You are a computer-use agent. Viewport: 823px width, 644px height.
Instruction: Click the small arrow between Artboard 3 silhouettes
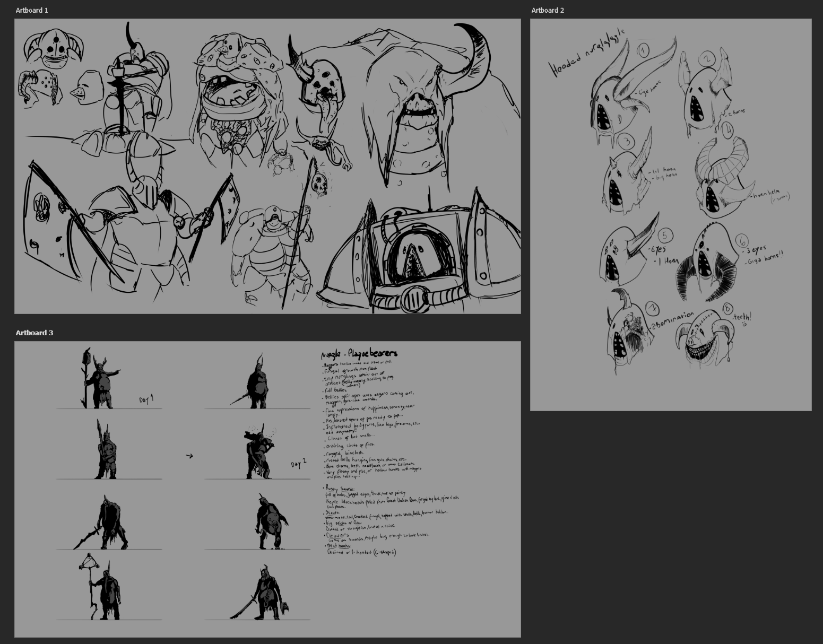click(189, 456)
